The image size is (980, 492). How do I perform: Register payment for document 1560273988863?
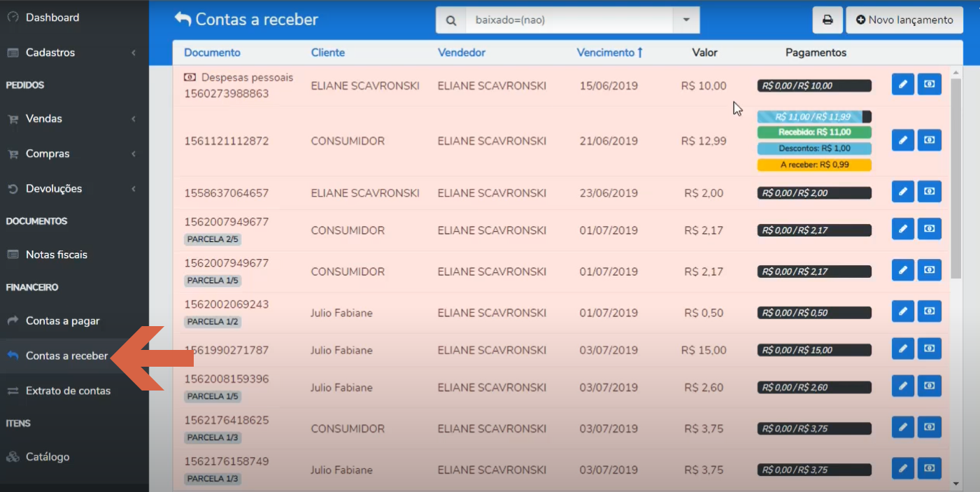point(929,84)
